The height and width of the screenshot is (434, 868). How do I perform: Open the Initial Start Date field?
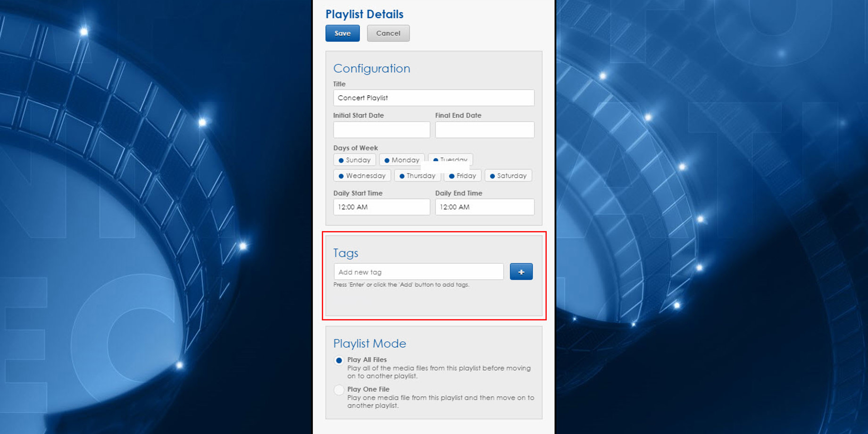(x=381, y=130)
